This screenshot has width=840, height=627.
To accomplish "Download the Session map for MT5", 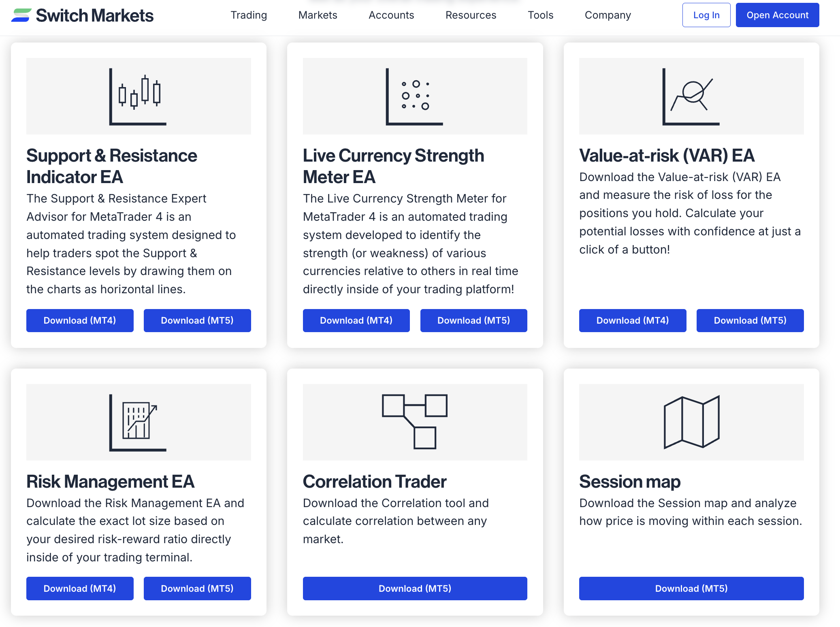I will (691, 589).
